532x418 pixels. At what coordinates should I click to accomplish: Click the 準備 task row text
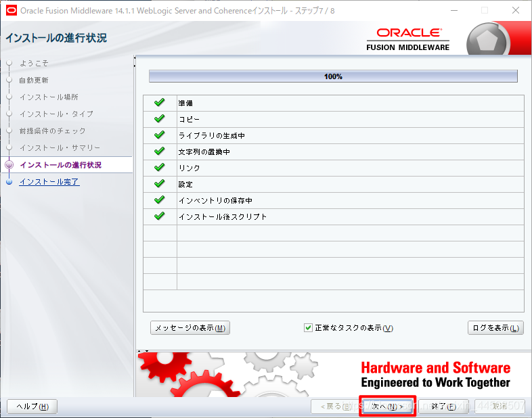tap(185, 103)
